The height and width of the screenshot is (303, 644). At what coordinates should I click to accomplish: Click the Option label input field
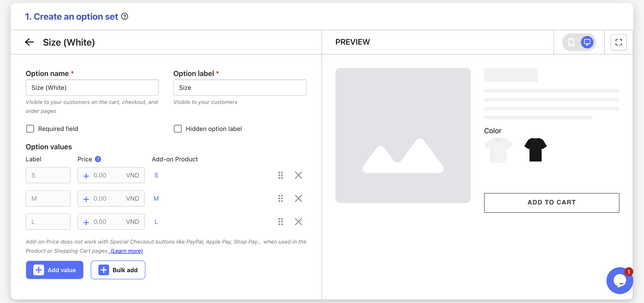(240, 88)
